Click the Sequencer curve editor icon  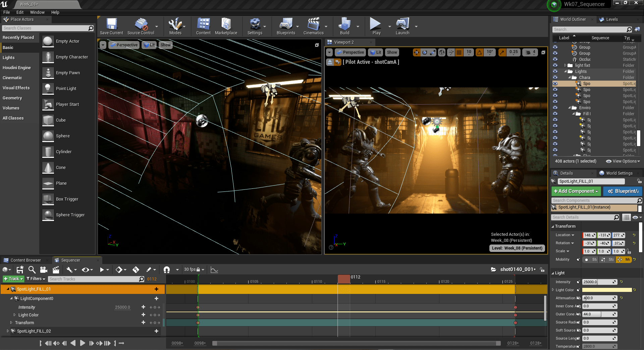[x=214, y=270]
